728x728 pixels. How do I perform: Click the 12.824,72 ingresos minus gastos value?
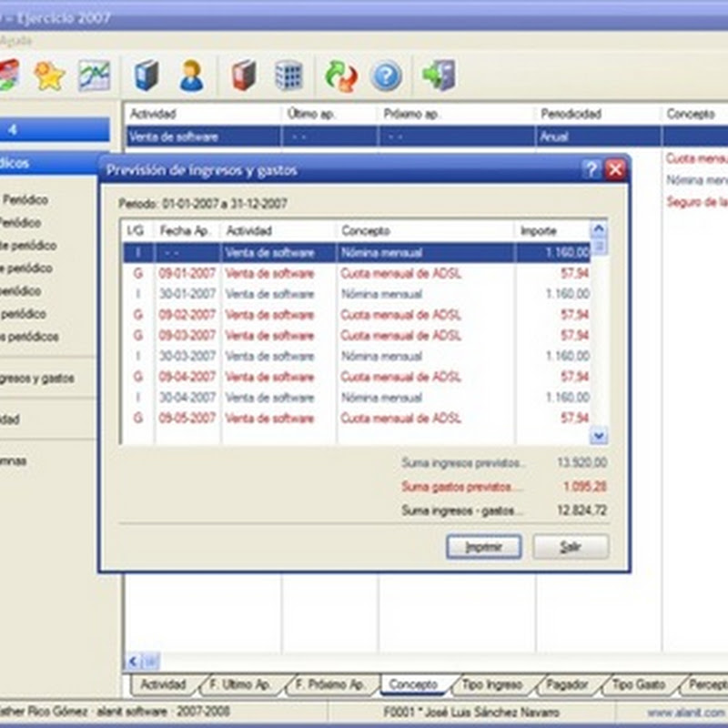pos(581,511)
